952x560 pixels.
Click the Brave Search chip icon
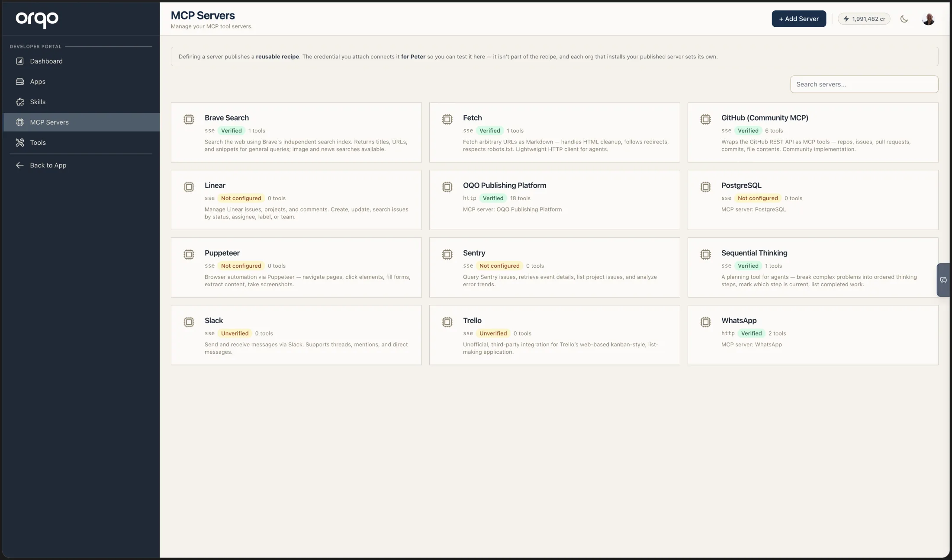click(189, 119)
